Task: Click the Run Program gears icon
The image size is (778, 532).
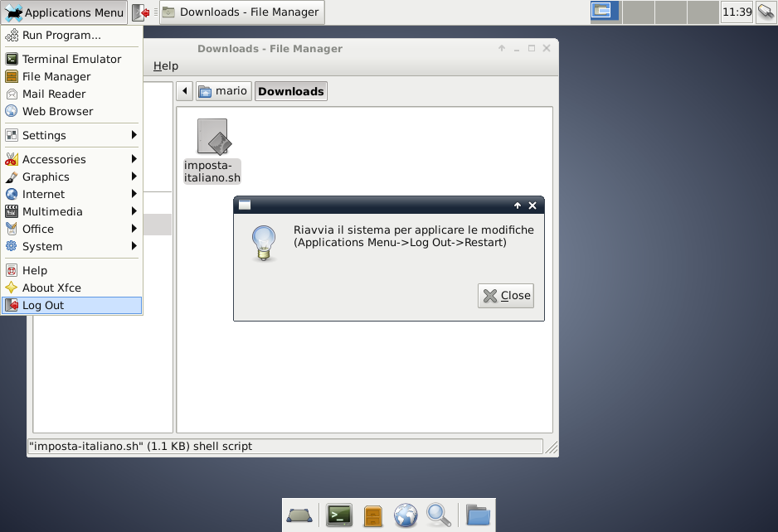Action: pyautogui.click(x=12, y=35)
